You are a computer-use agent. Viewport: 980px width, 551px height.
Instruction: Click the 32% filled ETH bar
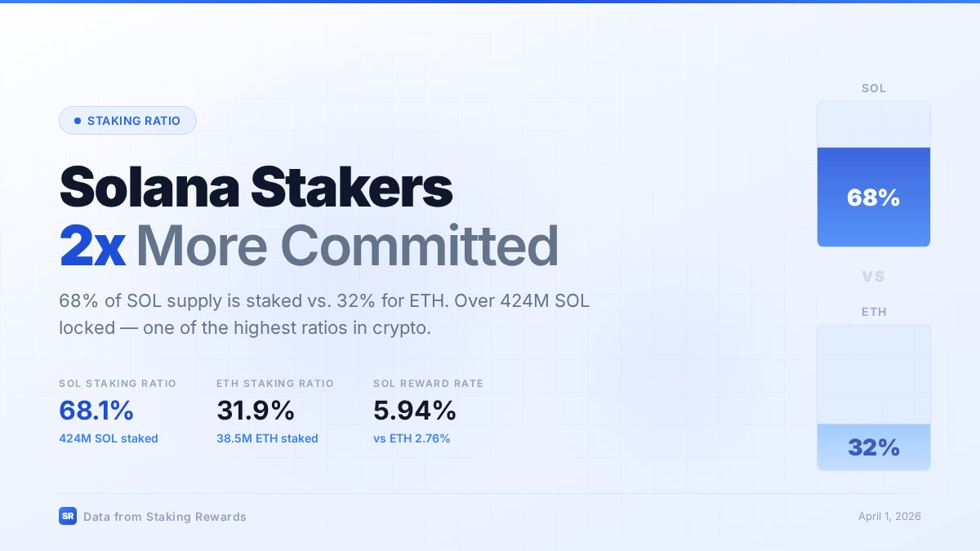click(873, 447)
